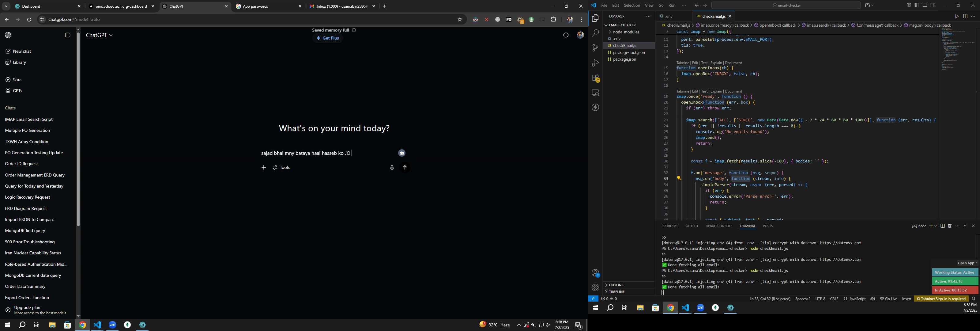Open new terminal launch profile dropdown
The width and height of the screenshot is (980, 331).
click(x=936, y=226)
